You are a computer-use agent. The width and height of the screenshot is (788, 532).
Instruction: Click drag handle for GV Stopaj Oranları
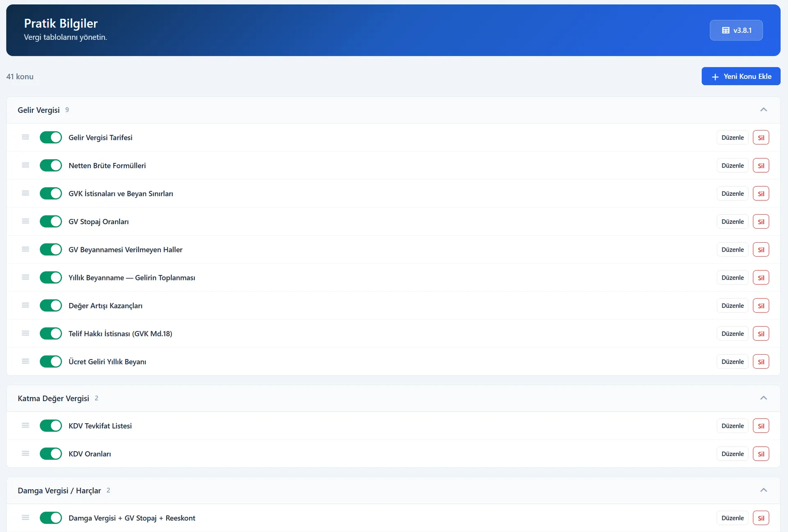coord(25,221)
